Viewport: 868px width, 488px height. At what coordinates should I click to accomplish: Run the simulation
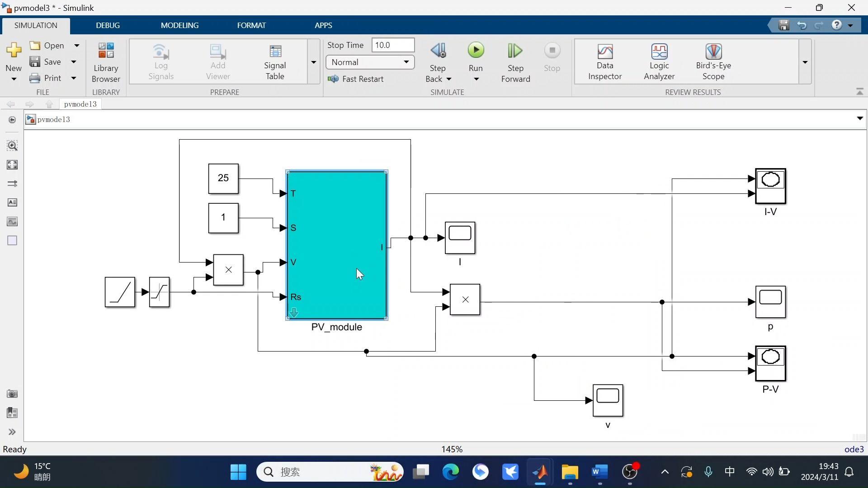(x=476, y=50)
